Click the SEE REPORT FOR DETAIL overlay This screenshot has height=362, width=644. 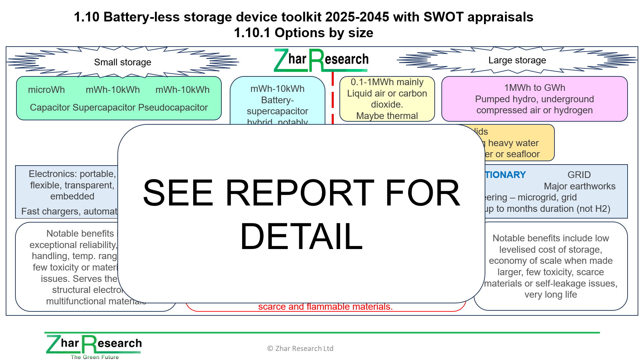click(x=301, y=214)
